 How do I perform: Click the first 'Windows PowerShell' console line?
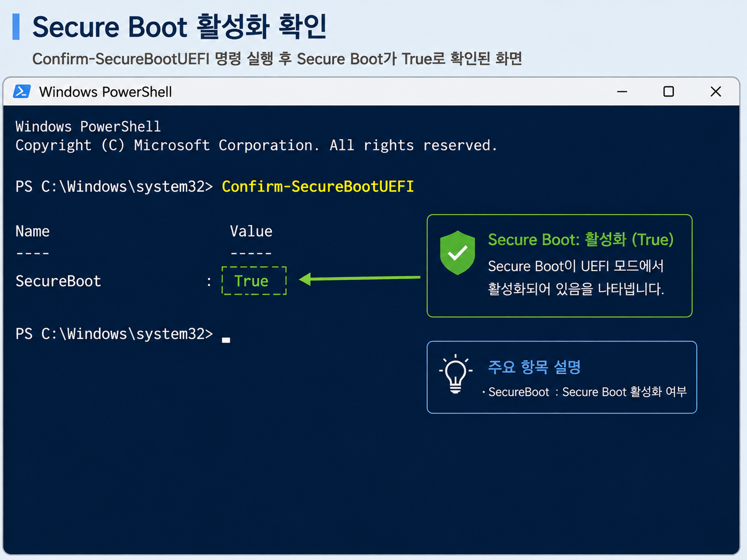(x=88, y=127)
